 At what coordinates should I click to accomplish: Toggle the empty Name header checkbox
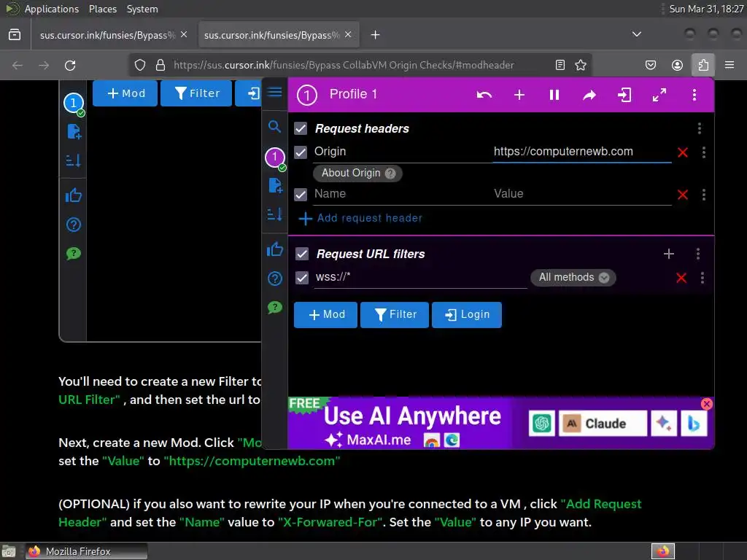tap(301, 194)
